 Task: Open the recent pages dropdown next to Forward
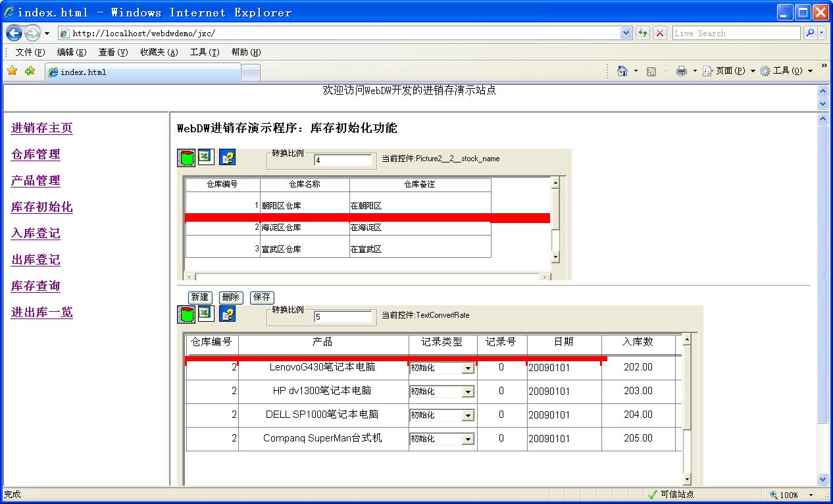47,34
